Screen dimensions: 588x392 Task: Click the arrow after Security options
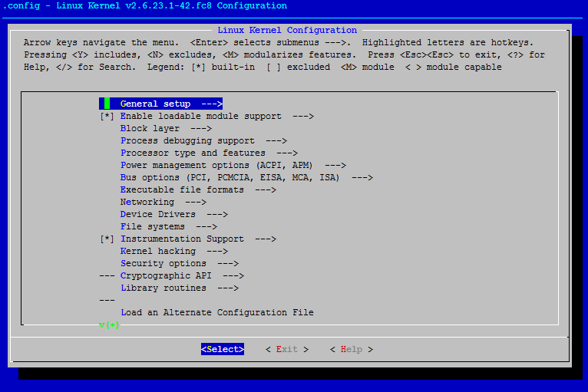coord(228,263)
